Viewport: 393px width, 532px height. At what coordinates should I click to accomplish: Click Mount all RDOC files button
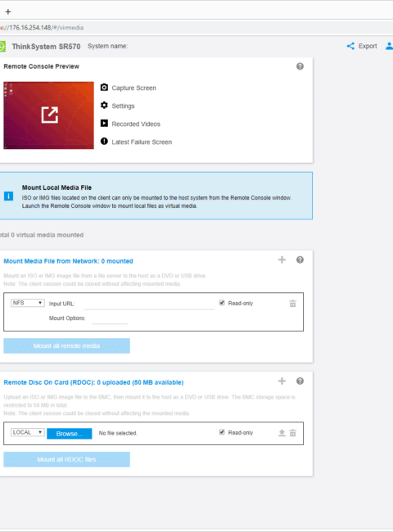(x=67, y=459)
